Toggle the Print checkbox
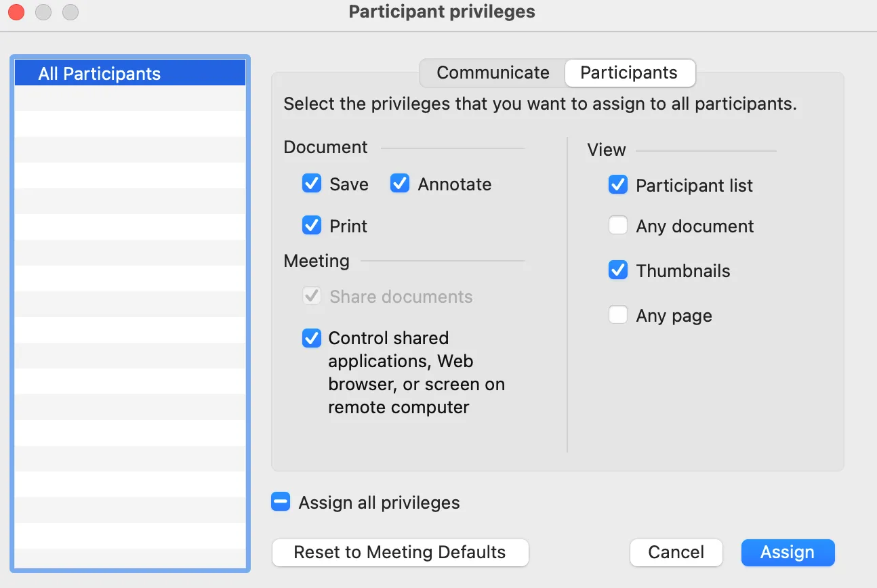The height and width of the screenshot is (588, 877). [312, 226]
